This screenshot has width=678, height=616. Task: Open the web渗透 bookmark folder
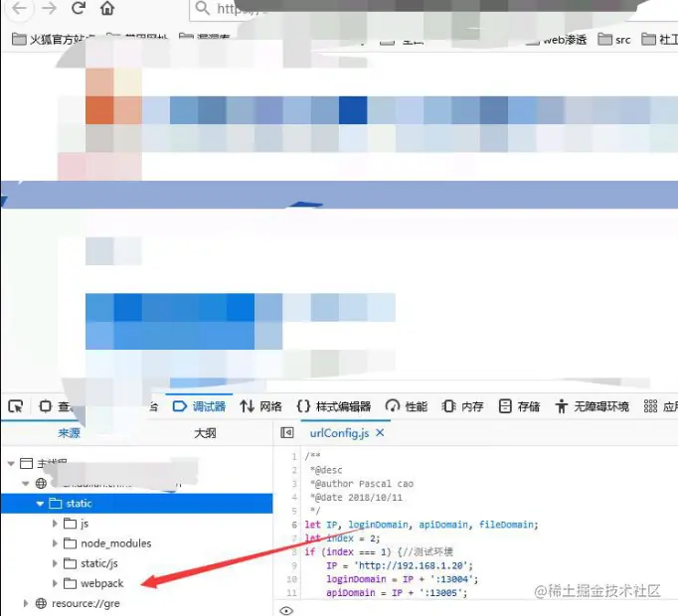pyautogui.click(x=556, y=40)
